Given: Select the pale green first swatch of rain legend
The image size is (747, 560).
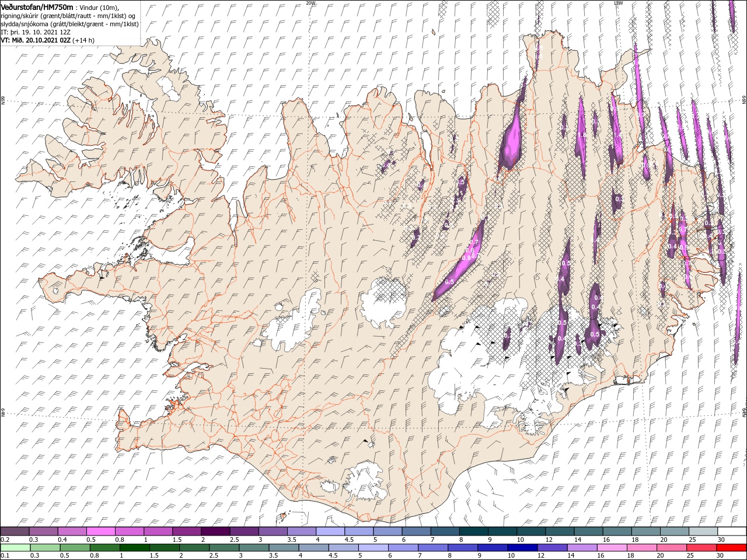Looking at the screenshot, I should pos(15,548).
